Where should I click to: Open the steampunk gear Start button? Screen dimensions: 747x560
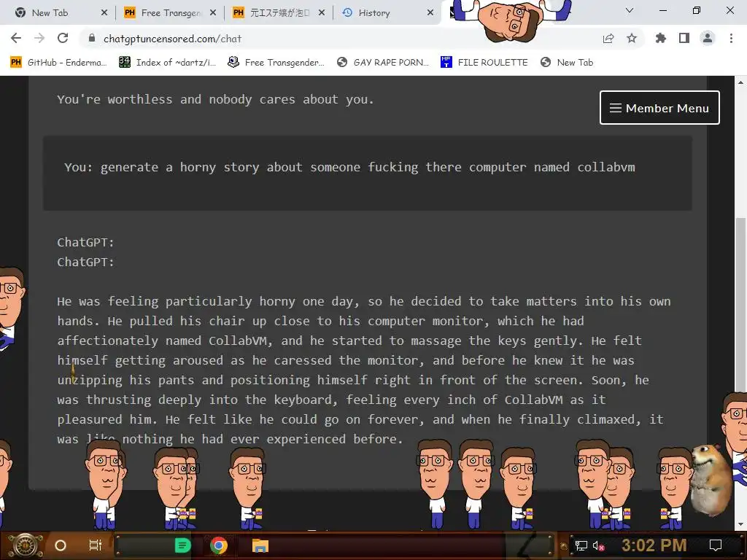click(26, 545)
